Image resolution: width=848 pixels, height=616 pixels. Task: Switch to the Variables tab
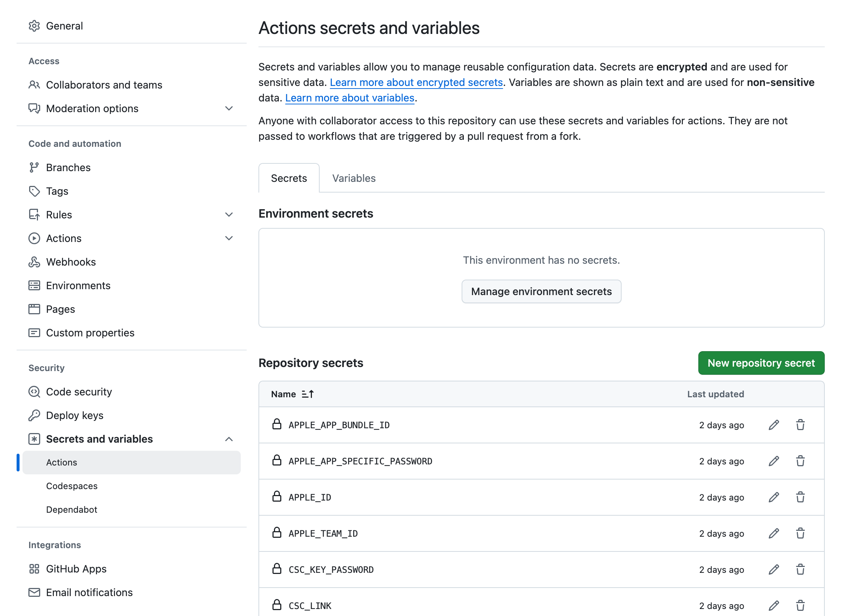(354, 178)
